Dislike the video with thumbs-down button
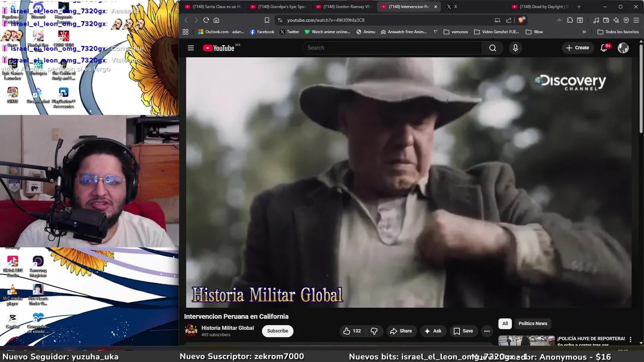This screenshot has width=644, height=362. (374, 331)
